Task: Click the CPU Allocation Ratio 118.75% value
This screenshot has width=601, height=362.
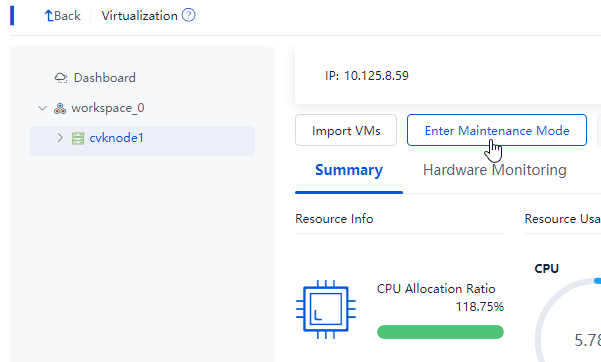Action: pyautogui.click(x=479, y=307)
